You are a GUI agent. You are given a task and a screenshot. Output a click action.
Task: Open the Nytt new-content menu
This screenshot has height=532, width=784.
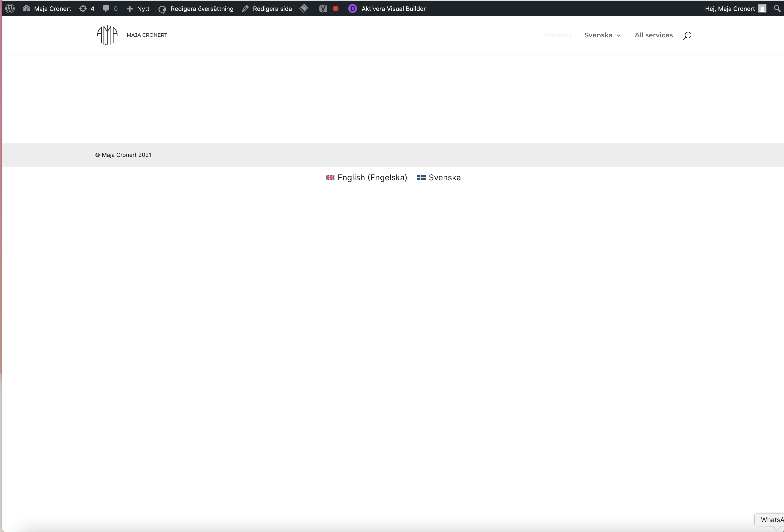pos(138,9)
